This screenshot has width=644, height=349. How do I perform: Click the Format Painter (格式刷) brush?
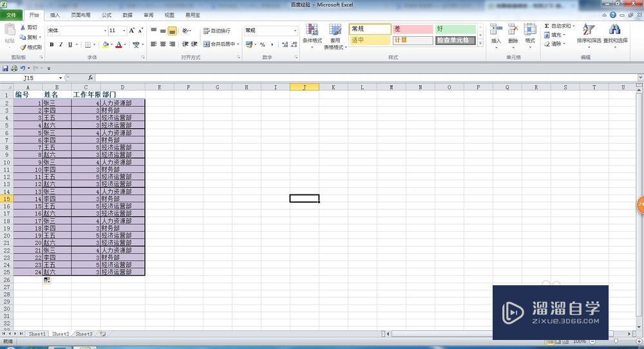coord(23,47)
